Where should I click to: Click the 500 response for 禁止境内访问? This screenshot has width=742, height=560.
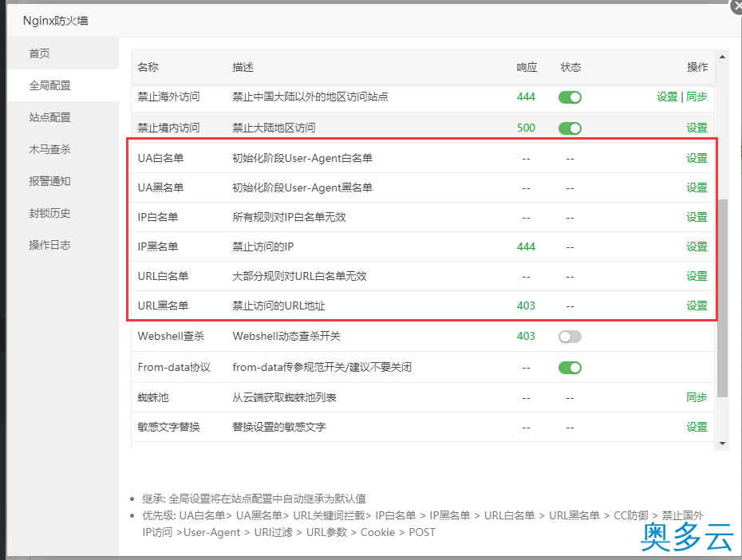[526, 128]
